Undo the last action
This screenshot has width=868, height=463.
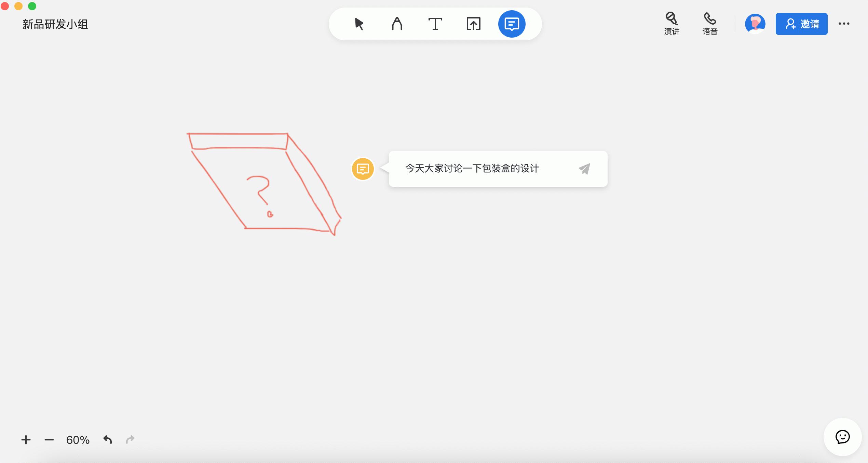point(107,439)
